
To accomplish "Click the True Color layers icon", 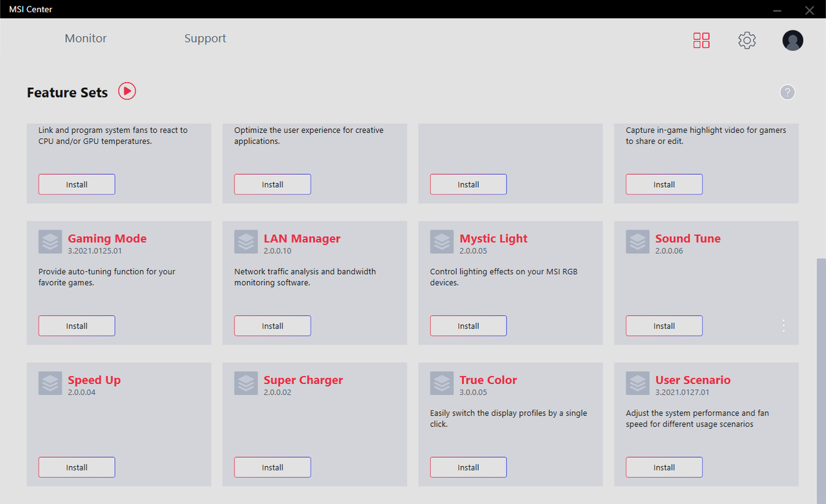I will click(x=442, y=383).
